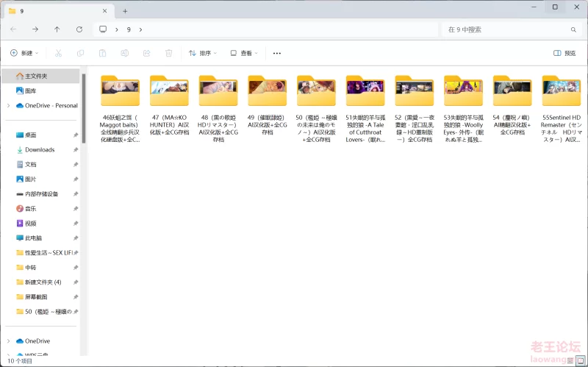588x367 pixels.
Task: Select folder 53 Woolly Eyes
Action: pos(464,109)
